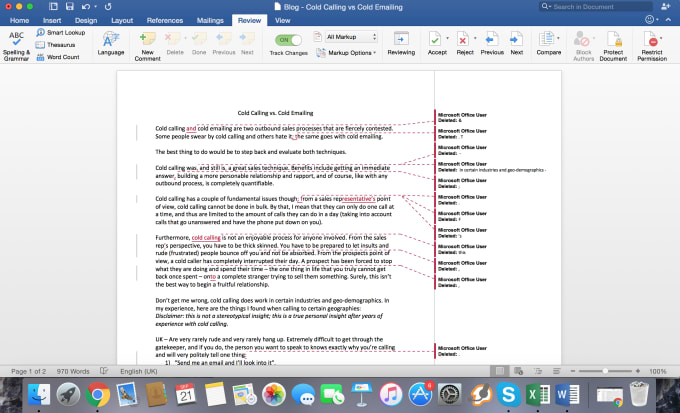Open System Preferences from the Dock
Screen dimensions: 680x413
(450, 394)
